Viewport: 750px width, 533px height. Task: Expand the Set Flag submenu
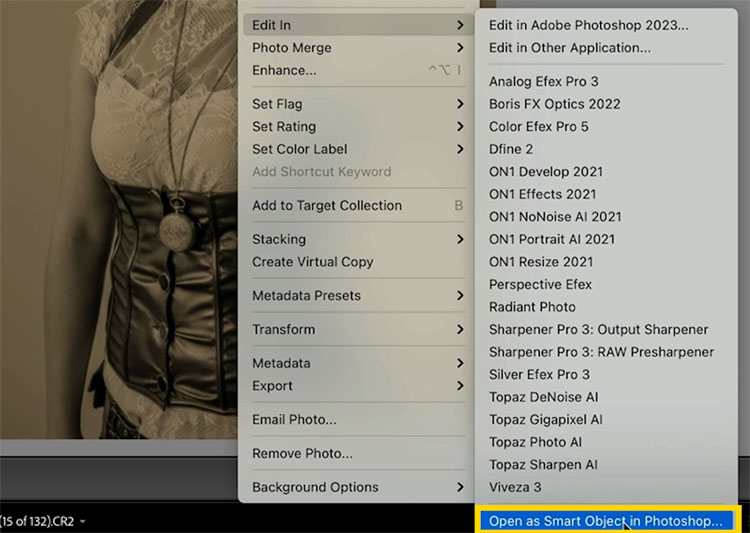(358, 104)
